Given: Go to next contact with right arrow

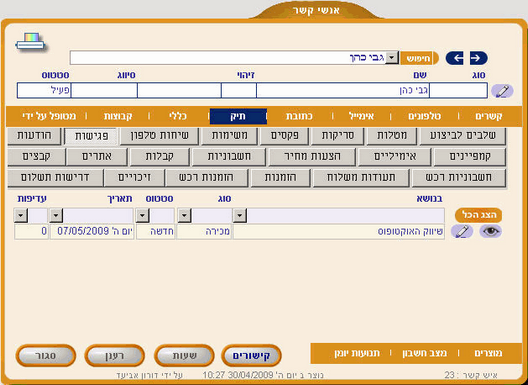Looking at the screenshot, I should [478, 58].
